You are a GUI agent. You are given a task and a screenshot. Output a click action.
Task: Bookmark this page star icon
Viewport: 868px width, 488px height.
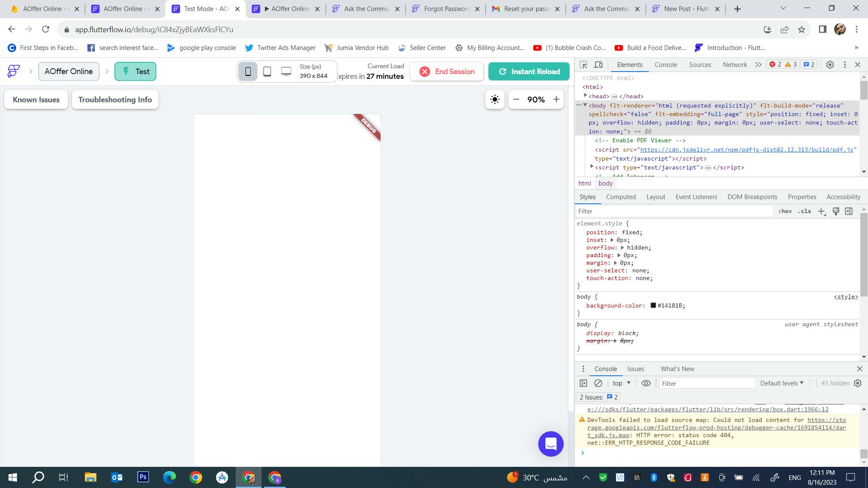click(801, 29)
